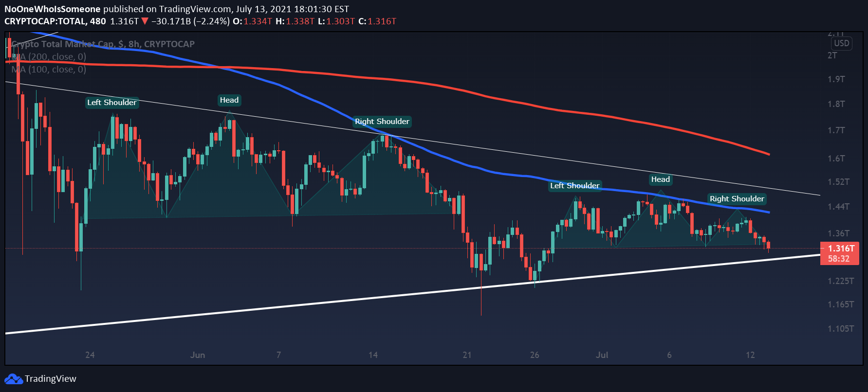Open author NoOneWhoIsSomeone's profile name

52,9
